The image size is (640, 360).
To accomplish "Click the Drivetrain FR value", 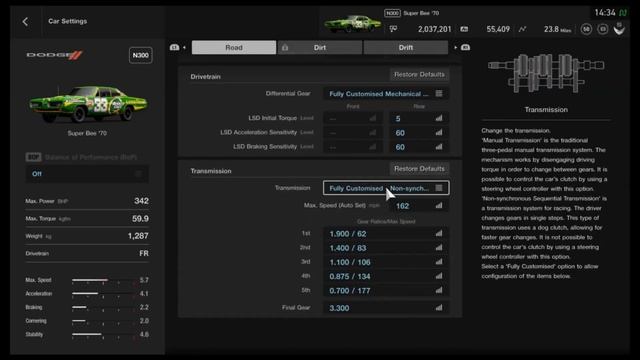I will pyautogui.click(x=144, y=253).
